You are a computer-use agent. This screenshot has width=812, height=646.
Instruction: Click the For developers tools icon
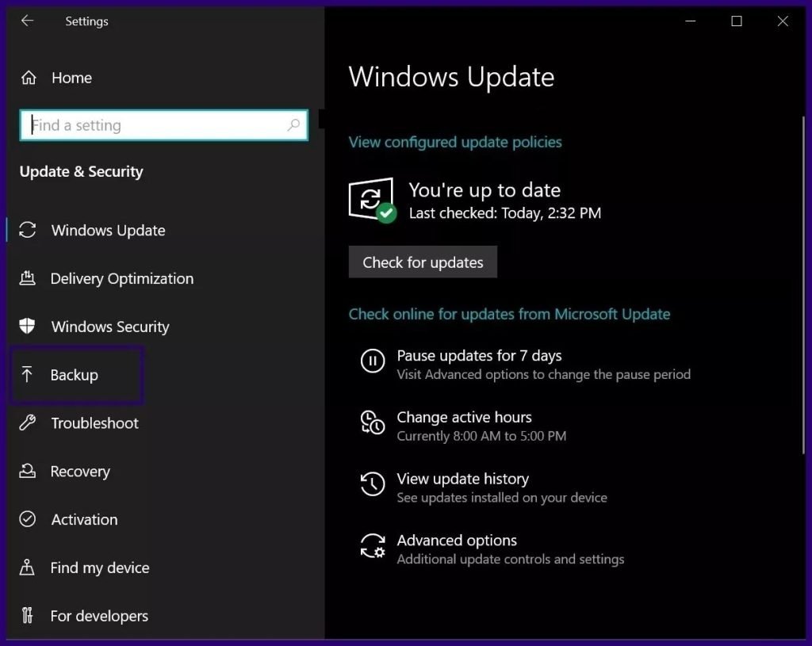[28, 615]
